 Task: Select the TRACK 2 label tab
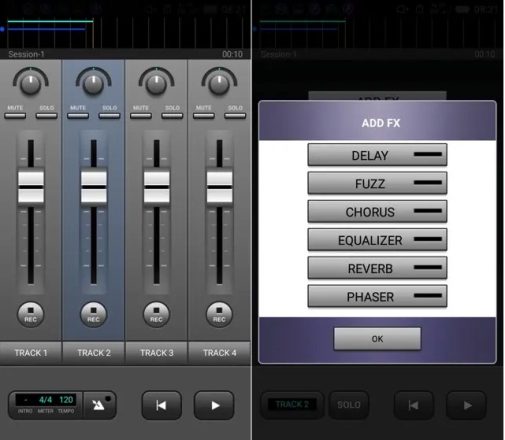coord(94,353)
